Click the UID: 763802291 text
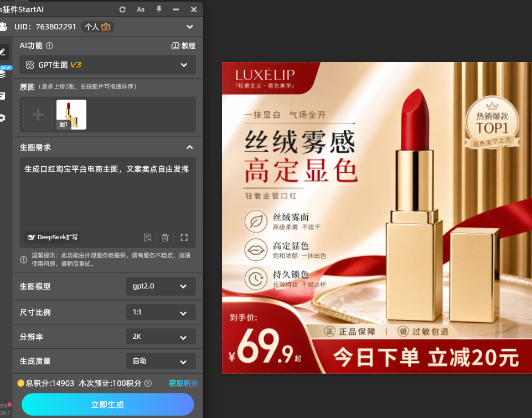Image resolution: width=532 pixels, height=418 pixels. pyautogui.click(x=45, y=27)
